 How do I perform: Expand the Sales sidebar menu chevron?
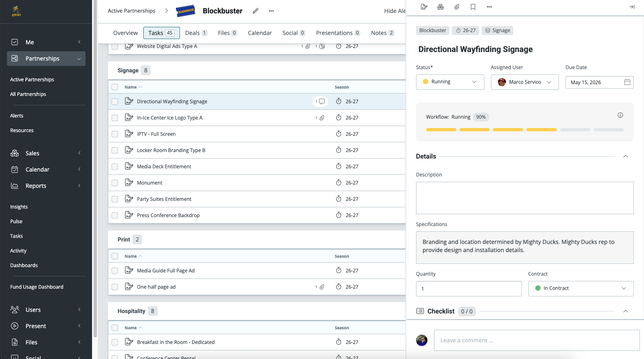(x=79, y=153)
